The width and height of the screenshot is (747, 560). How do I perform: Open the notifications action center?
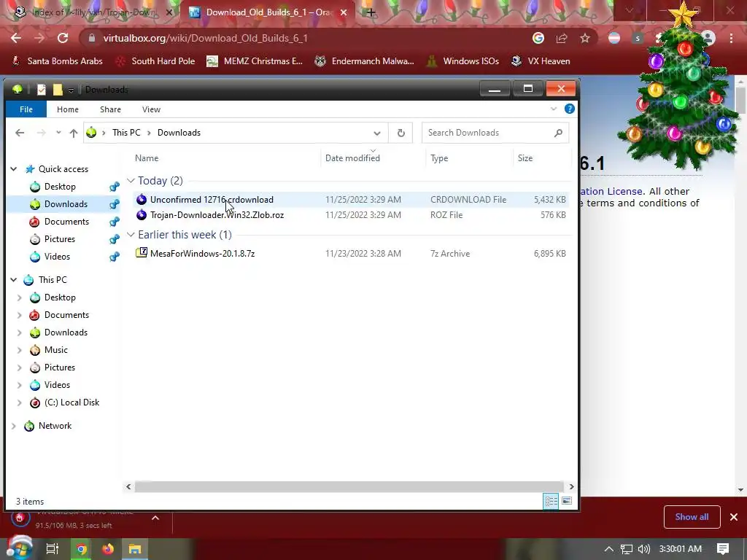click(723, 549)
